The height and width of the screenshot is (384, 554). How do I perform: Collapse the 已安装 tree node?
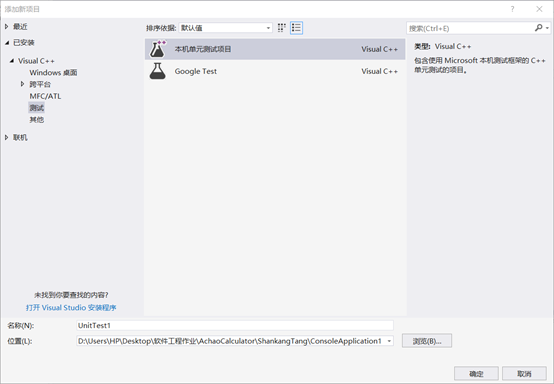[x=7, y=43]
